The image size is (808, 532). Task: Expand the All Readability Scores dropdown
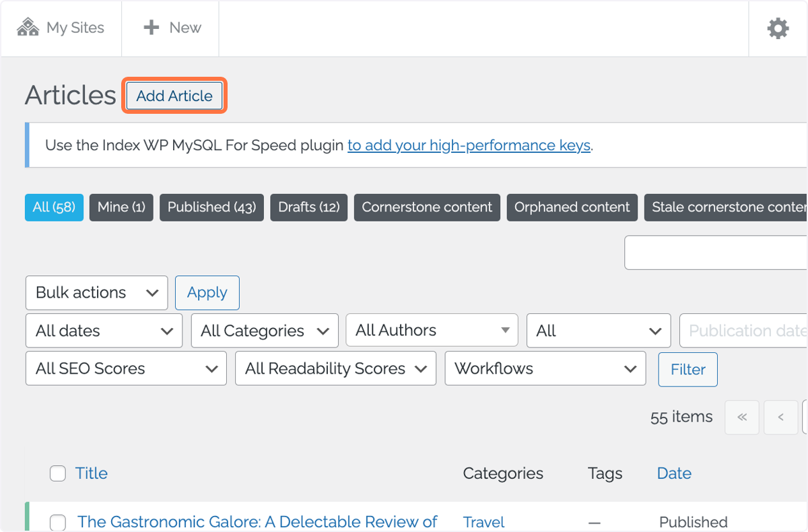(x=335, y=368)
